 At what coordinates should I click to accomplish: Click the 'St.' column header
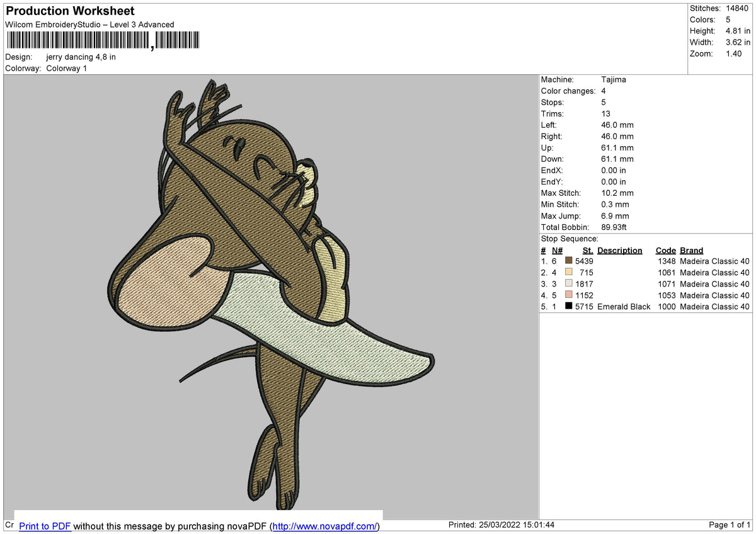point(588,250)
